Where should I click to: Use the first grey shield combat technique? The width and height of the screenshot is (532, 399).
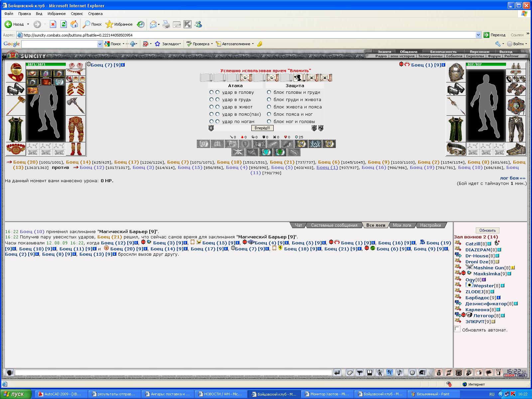pyautogui.click(x=203, y=144)
